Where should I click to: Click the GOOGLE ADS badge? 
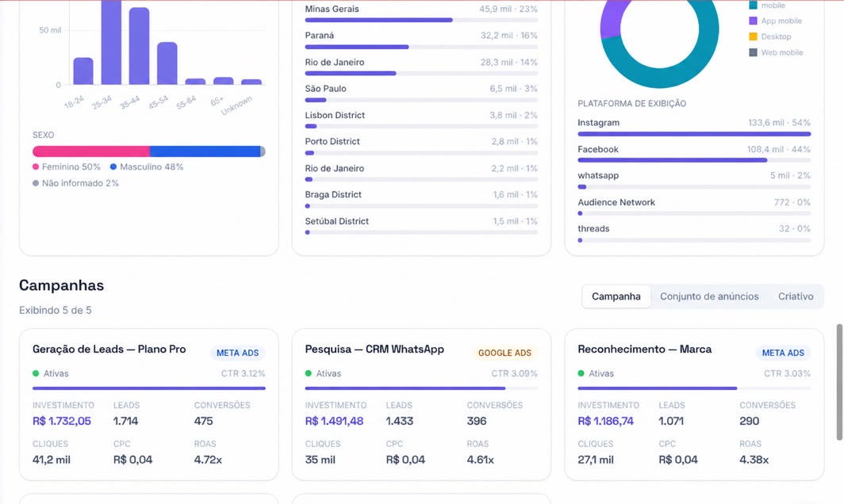(x=504, y=353)
